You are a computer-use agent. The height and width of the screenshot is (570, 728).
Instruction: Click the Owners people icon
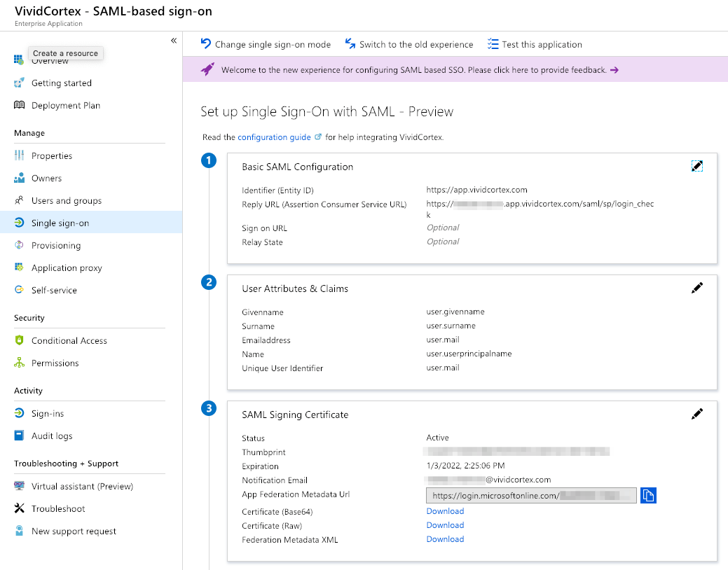19,178
